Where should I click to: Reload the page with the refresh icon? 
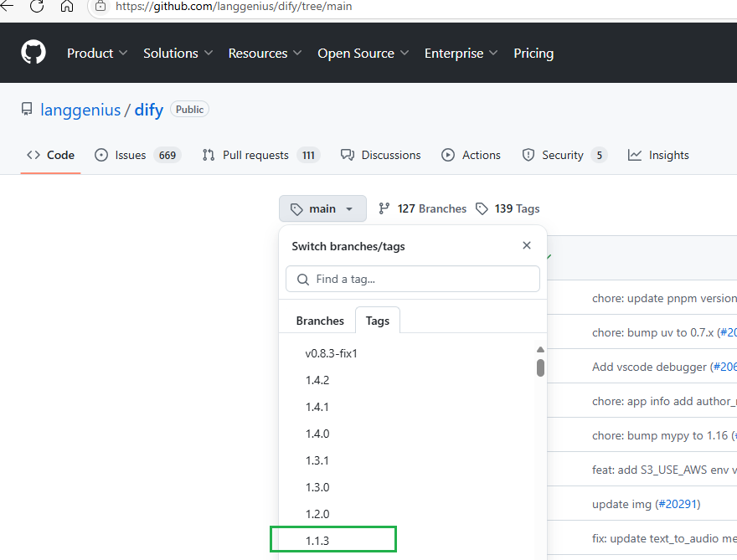[x=37, y=6]
